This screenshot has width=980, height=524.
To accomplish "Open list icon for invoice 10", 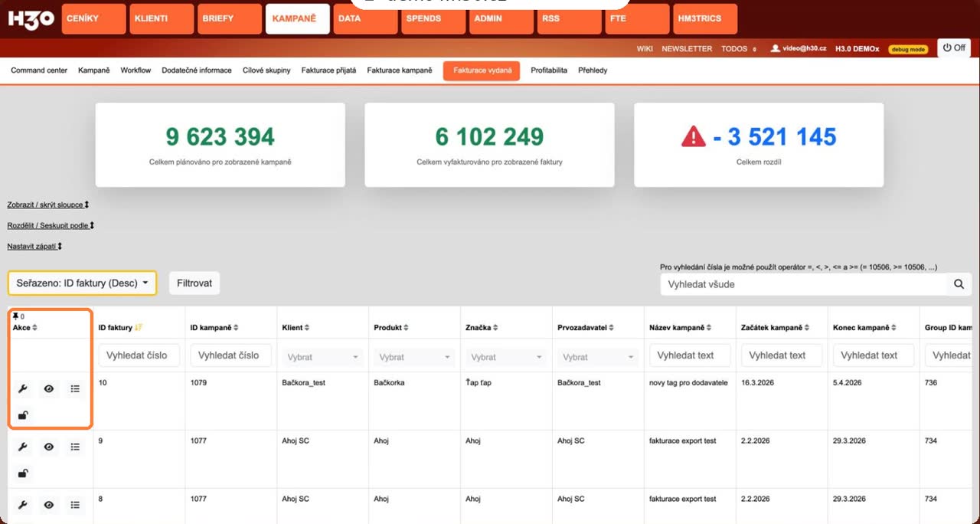I will coord(75,389).
